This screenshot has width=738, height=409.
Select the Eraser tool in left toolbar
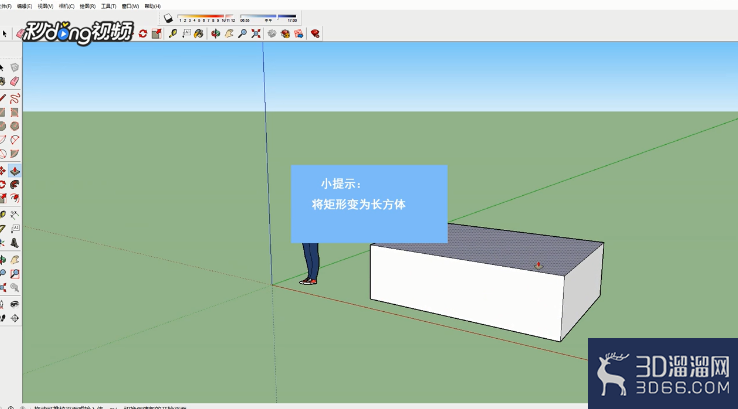[x=15, y=81]
